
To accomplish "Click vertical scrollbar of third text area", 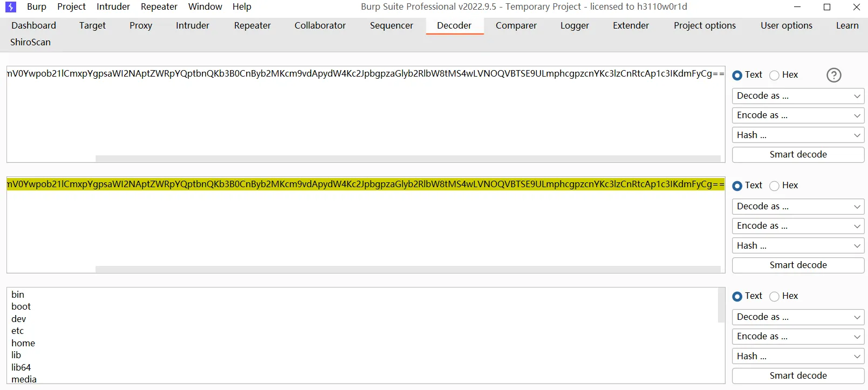I will 721,305.
